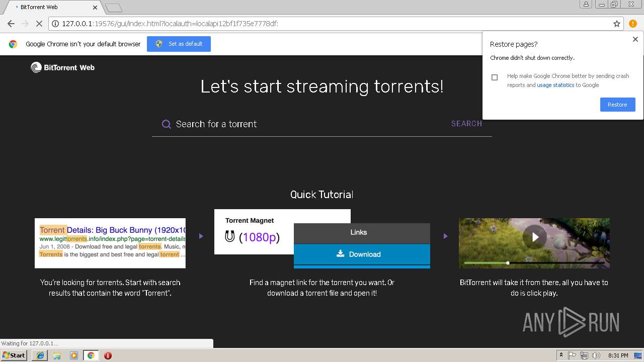Click the purple SEARCH button
644x362 pixels.
(x=466, y=124)
